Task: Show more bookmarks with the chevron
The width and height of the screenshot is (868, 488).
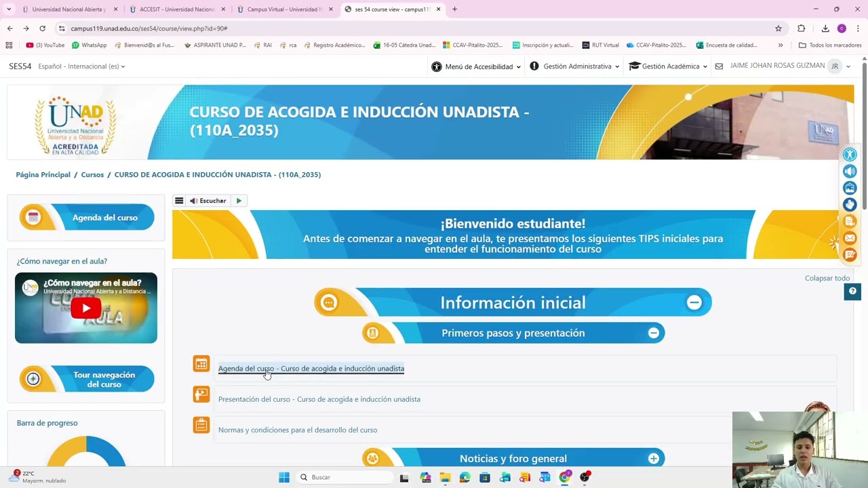Action: (781, 45)
